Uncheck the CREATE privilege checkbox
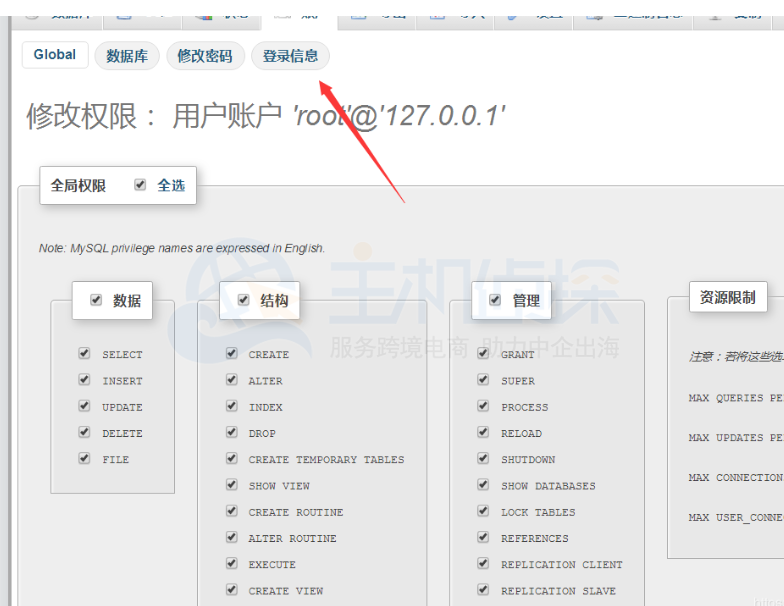The width and height of the screenshot is (784, 606). click(232, 354)
